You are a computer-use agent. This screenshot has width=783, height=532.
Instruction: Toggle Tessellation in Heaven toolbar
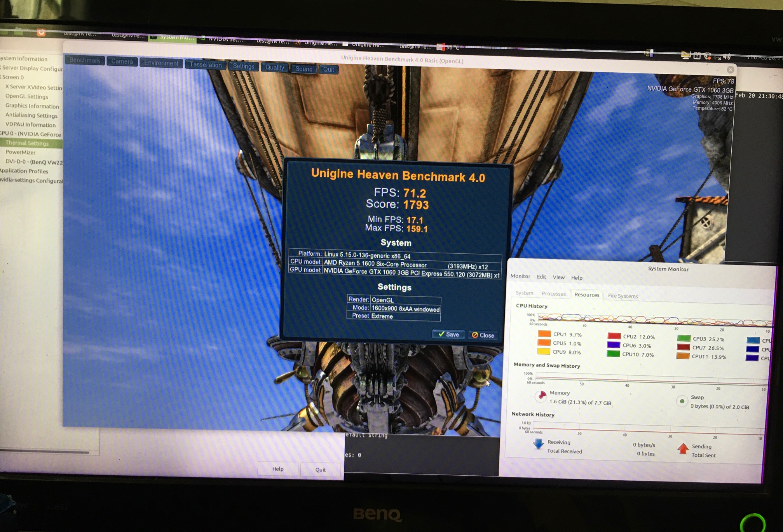pos(206,65)
